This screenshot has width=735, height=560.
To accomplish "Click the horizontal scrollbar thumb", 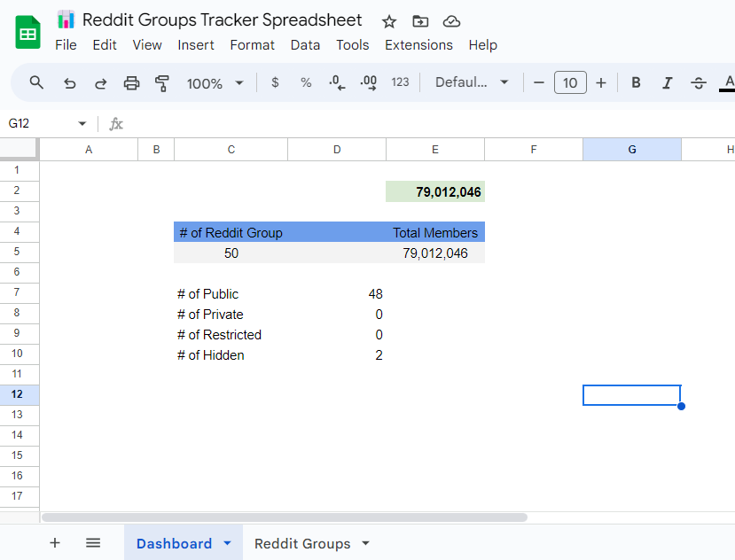I will click(285, 517).
